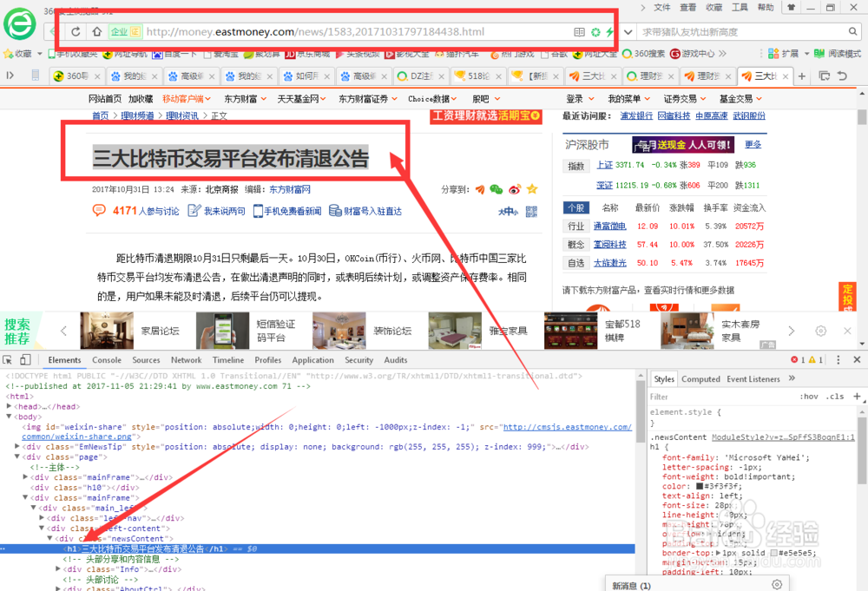Click the restore closed tab undo icon

842,76
